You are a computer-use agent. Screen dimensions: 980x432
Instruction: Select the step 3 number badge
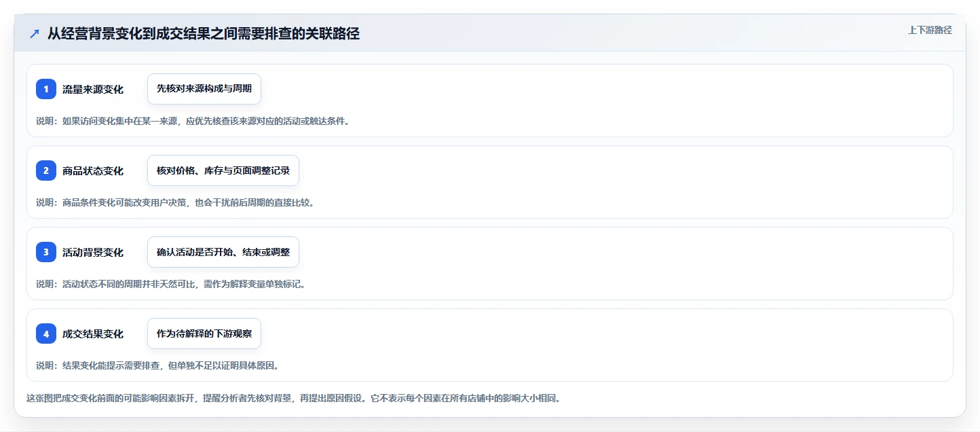pos(46,252)
